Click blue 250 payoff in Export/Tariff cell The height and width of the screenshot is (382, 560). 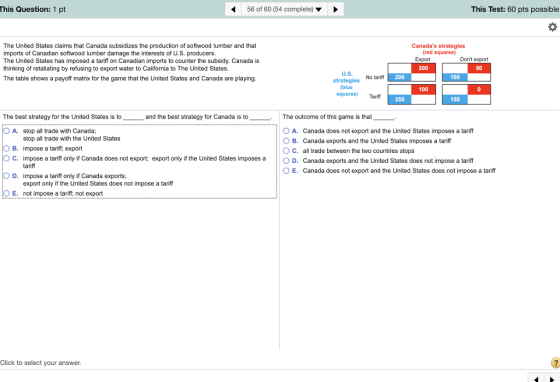tap(400, 99)
